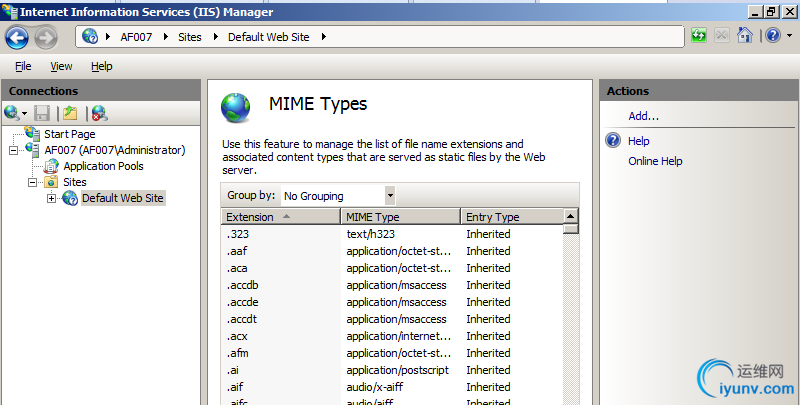The height and width of the screenshot is (405, 800).
Task: Click the Create Connection globe icon
Action: [x=12, y=113]
